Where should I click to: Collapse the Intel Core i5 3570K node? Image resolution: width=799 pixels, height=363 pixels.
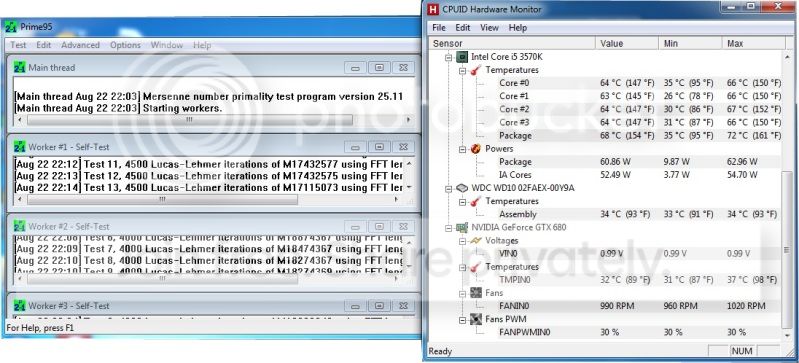pos(449,57)
